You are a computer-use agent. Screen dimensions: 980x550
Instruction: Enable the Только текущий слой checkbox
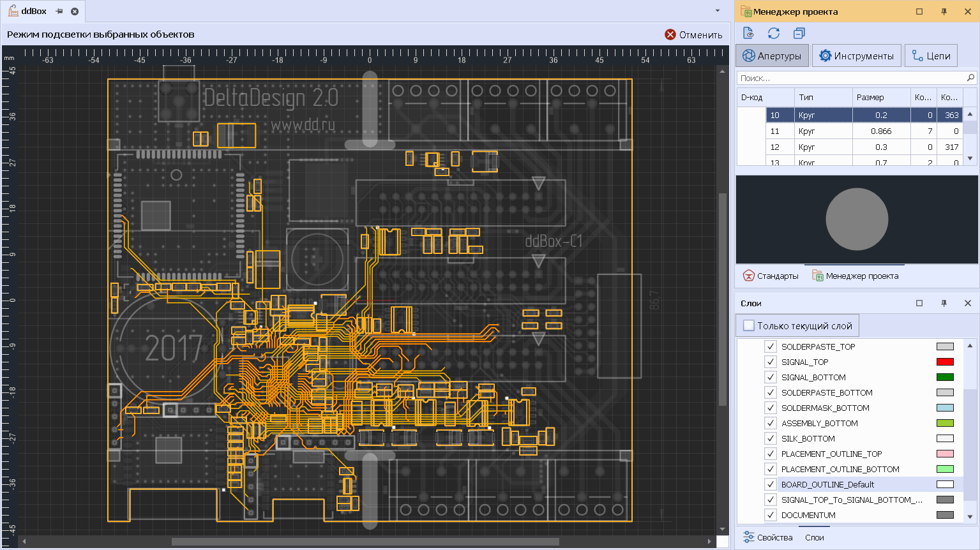coord(749,325)
